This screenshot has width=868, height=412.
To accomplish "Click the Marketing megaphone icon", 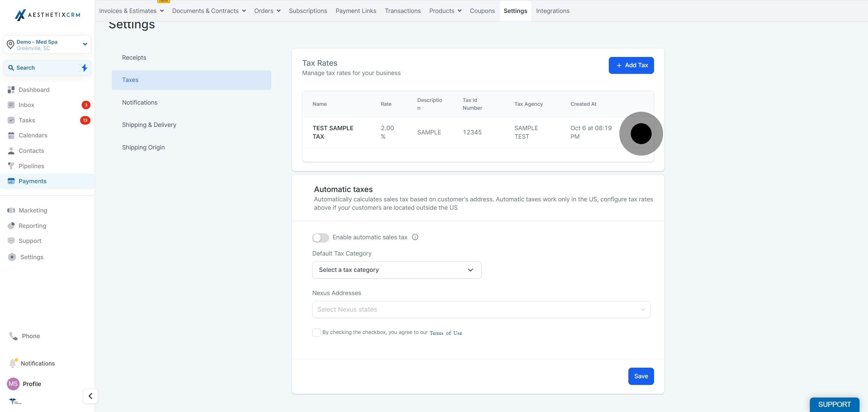I will 11,210.
